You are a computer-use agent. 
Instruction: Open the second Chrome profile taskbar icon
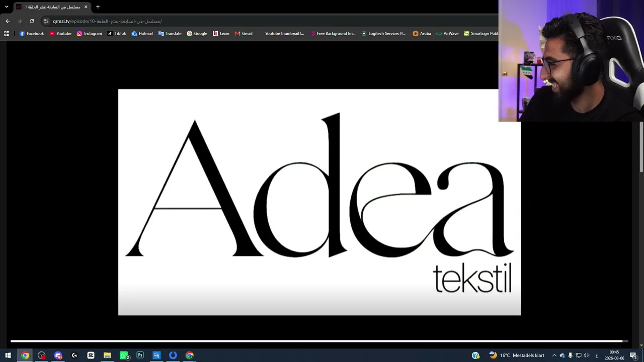tap(189, 355)
